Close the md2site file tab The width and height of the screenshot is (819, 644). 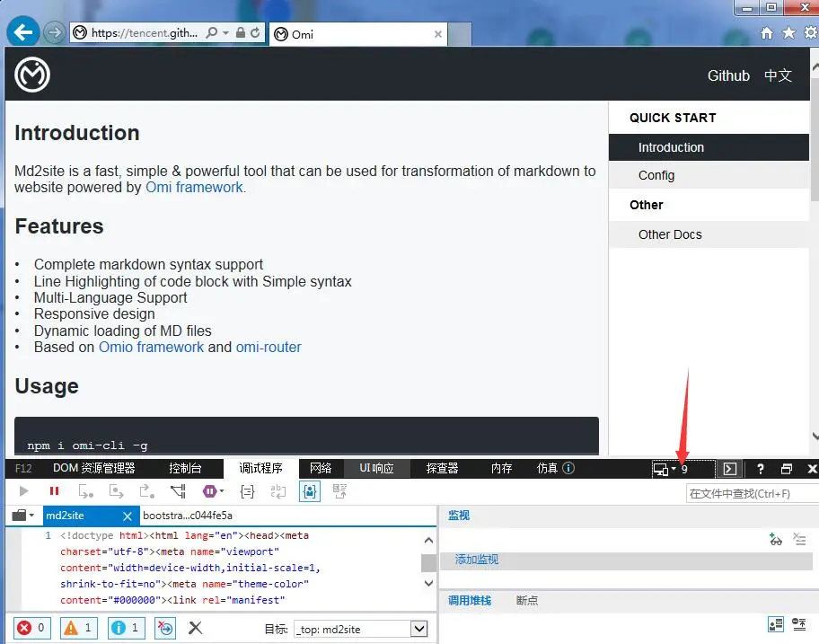(127, 516)
